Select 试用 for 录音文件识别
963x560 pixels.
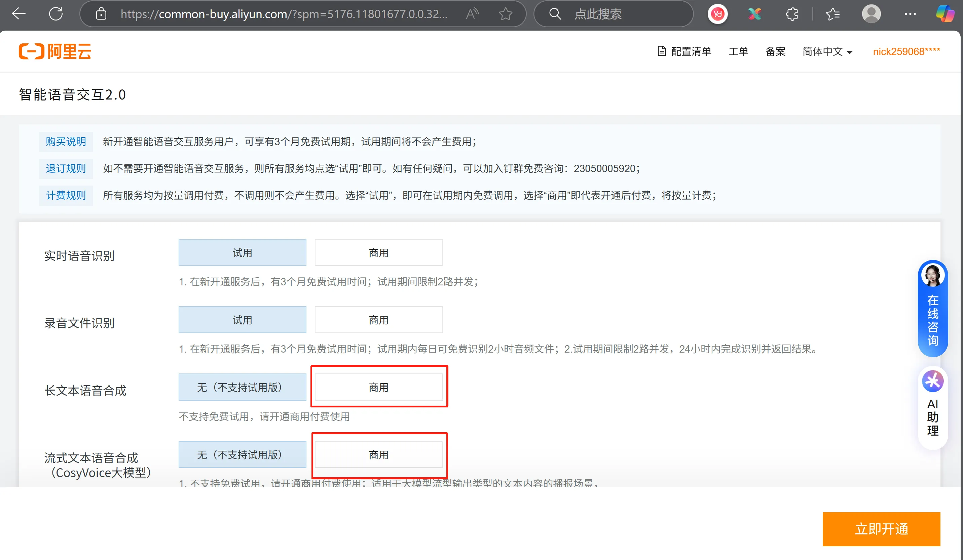coord(242,320)
